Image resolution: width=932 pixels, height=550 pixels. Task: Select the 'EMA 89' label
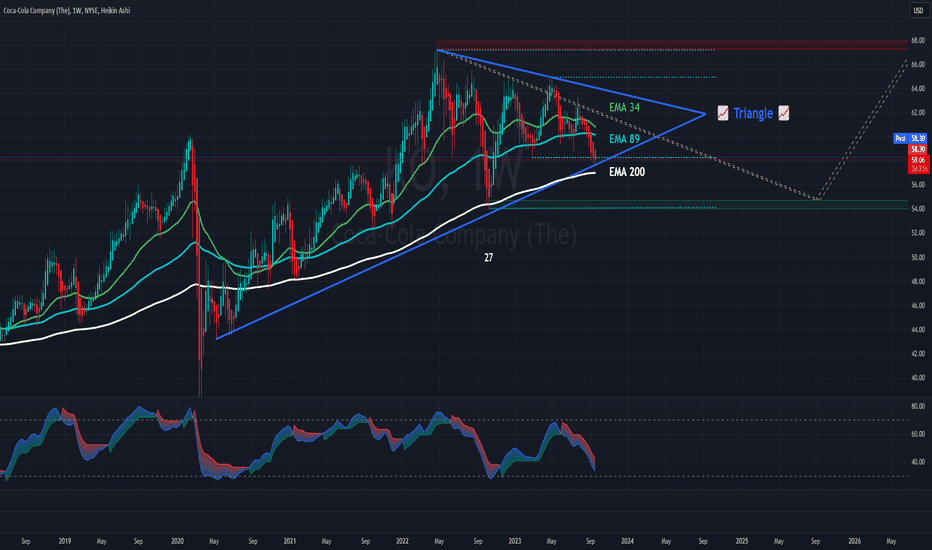(x=624, y=139)
